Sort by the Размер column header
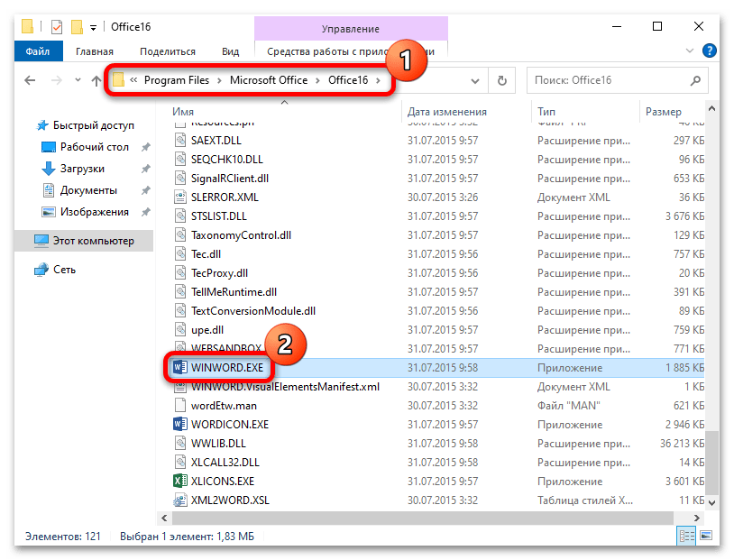The height and width of the screenshot is (560, 734). coord(664,112)
